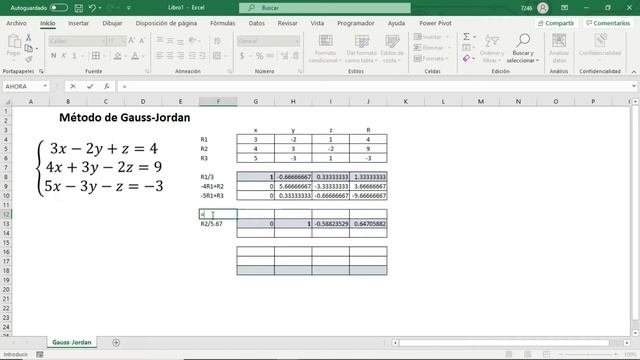Screen dimensions: 640x360
Task: Toggle italic (K) formatting
Action: tap(64, 56)
